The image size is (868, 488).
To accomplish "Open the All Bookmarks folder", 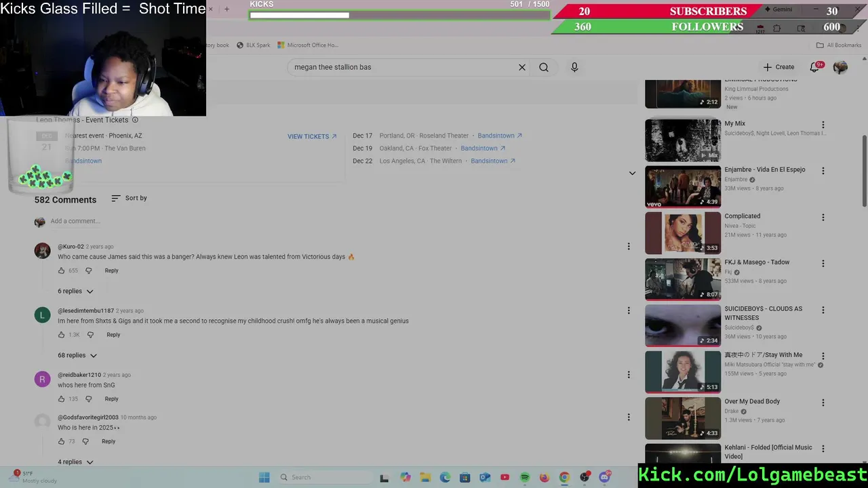I will point(839,45).
